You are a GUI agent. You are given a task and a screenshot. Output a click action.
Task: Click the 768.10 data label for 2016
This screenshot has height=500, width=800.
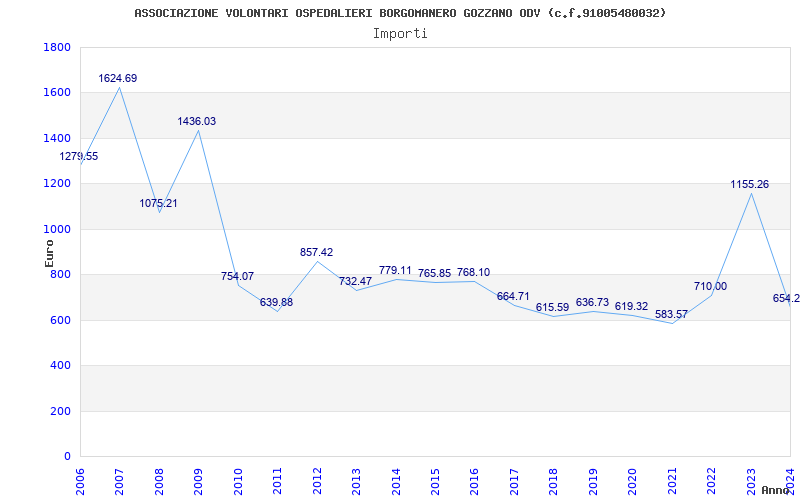pos(473,272)
